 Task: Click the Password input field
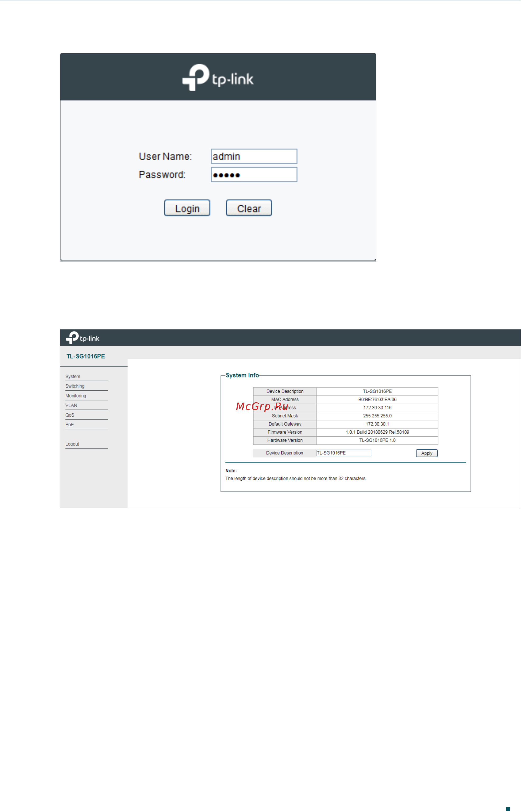(x=254, y=174)
